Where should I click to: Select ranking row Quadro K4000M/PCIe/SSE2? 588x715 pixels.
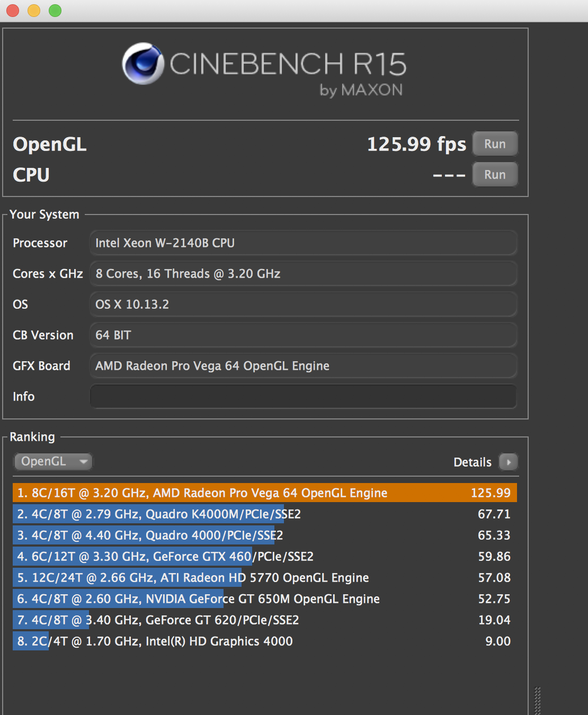tap(265, 514)
